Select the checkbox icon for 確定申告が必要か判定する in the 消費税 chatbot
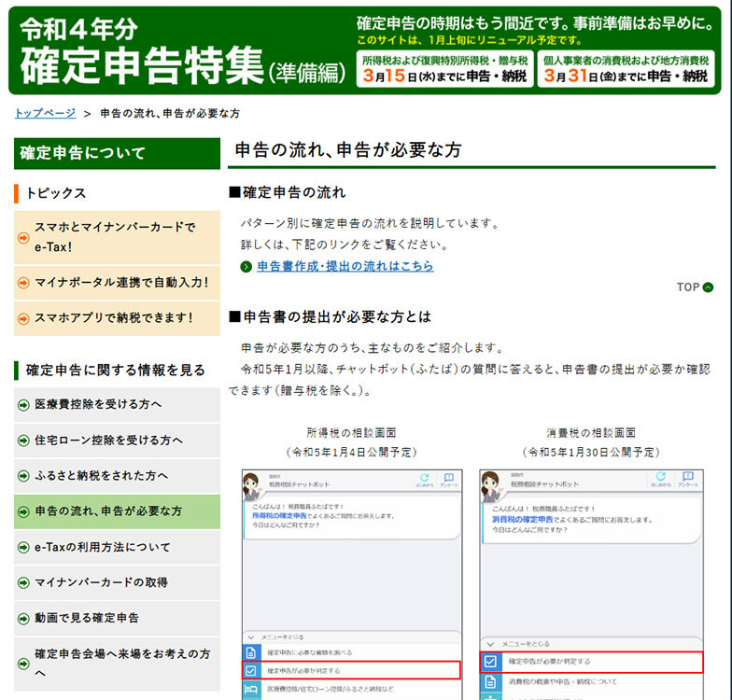732x700 pixels. 491,662
